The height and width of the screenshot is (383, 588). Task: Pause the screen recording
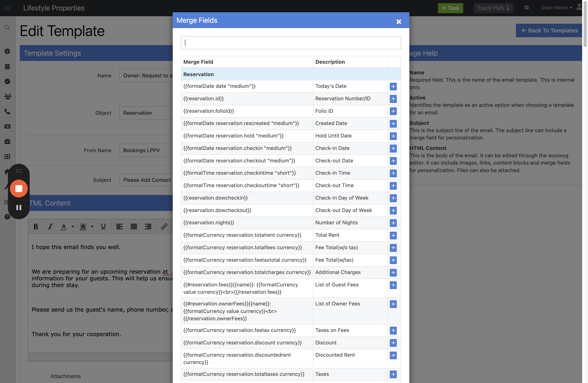(x=19, y=208)
